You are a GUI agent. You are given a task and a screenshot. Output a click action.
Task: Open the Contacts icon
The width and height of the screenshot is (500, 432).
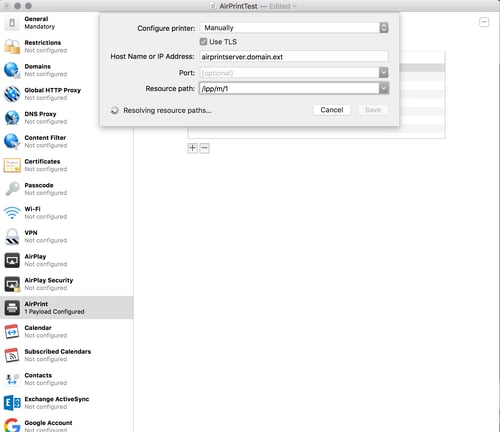coord(12,379)
